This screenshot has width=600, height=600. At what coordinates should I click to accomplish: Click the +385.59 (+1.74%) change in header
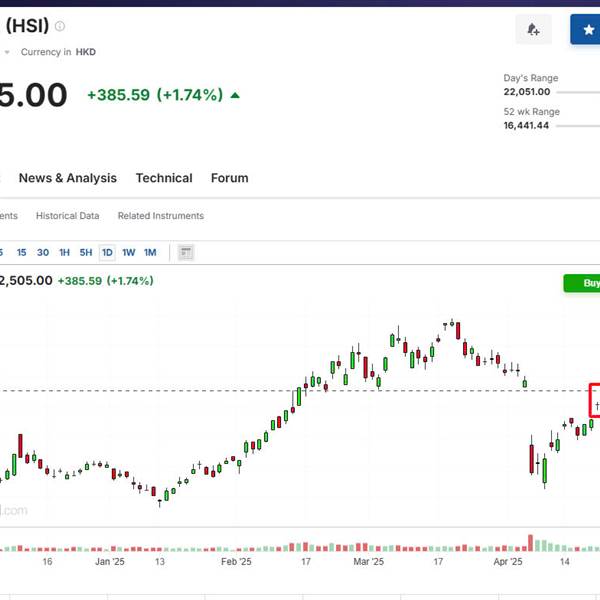coord(155,95)
